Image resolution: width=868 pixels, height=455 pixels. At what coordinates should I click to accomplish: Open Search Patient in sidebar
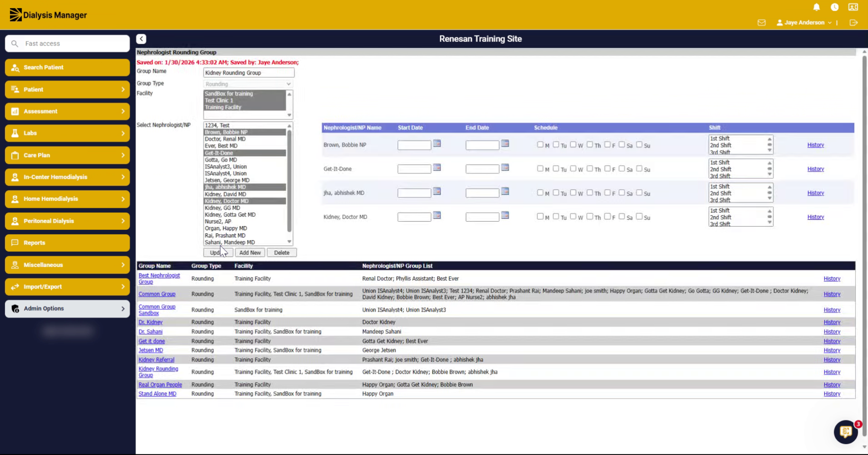[x=67, y=68]
